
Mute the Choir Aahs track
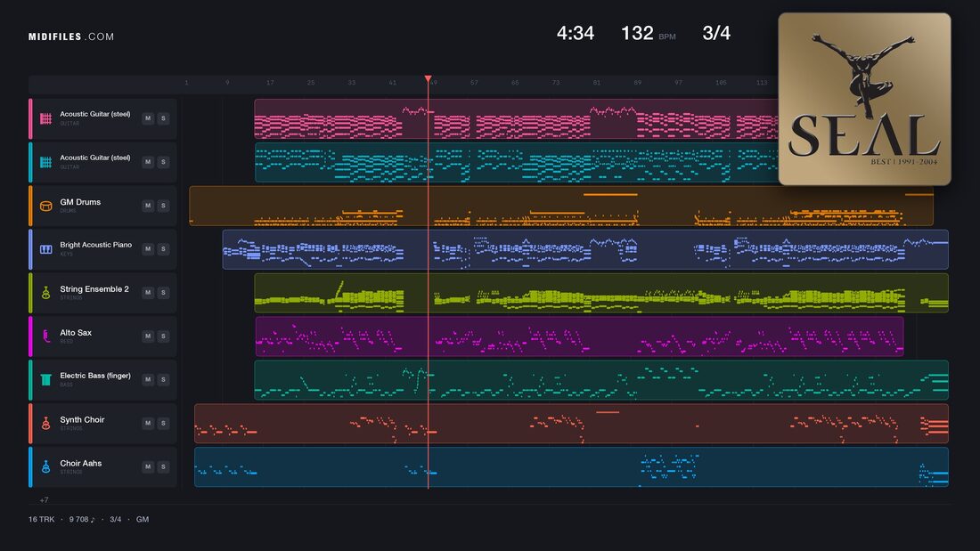(x=148, y=466)
